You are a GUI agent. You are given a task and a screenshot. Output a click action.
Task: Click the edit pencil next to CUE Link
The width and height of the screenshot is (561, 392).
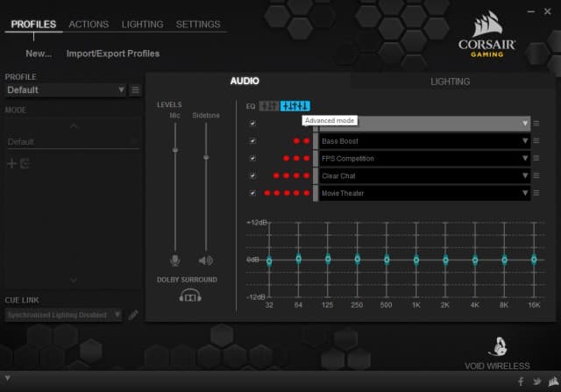tap(133, 315)
